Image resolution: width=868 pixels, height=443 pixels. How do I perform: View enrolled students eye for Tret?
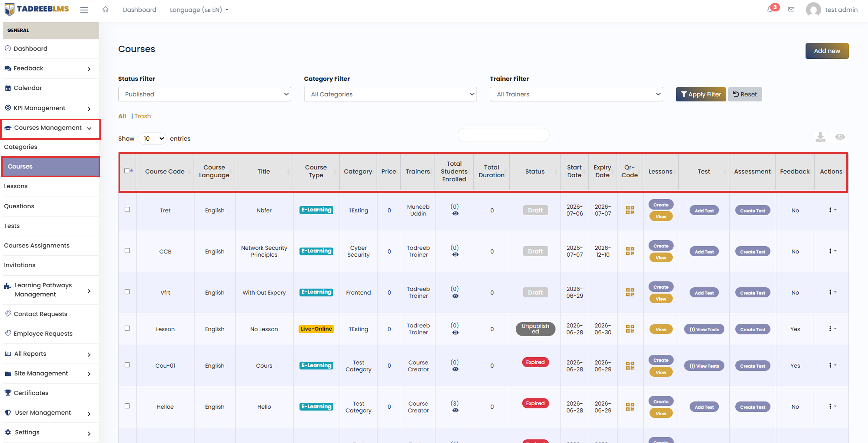click(455, 213)
